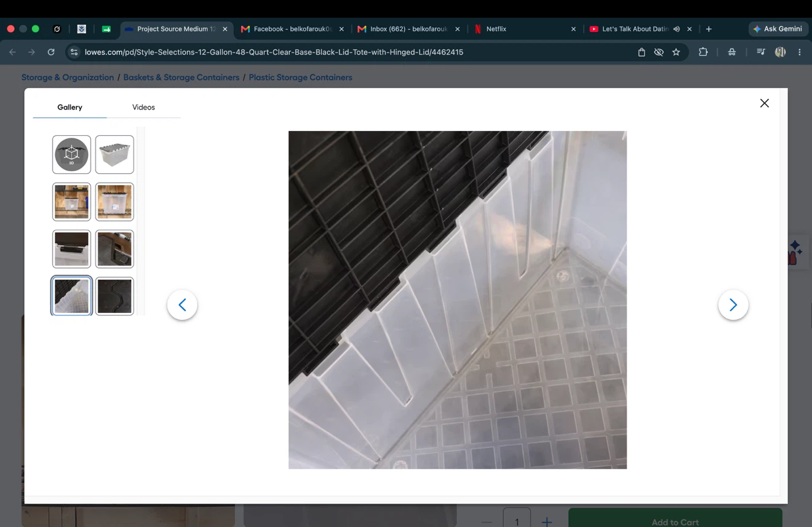
Task: Open Chrome three-dot menu
Action: (800, 52)
